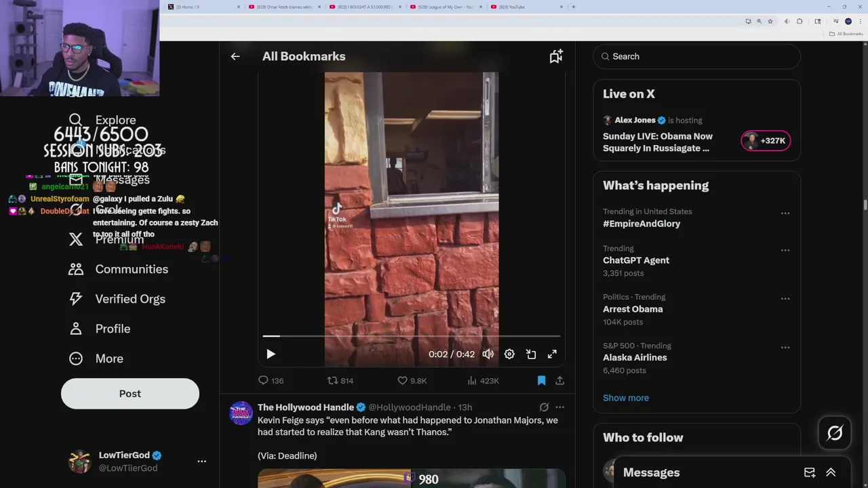Switch to the (929) YouTube tab
This screenshot has height=488, width=868.
tap(526, 7)
